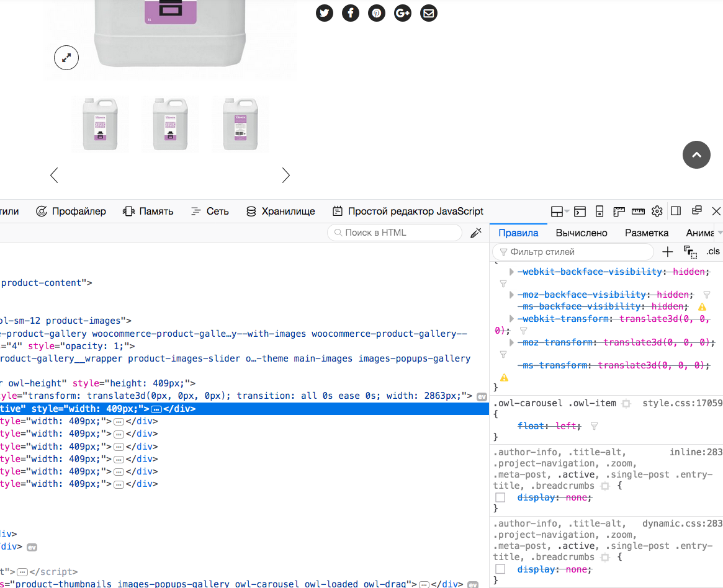Expand the -webkit-transform property

[511, 318]
